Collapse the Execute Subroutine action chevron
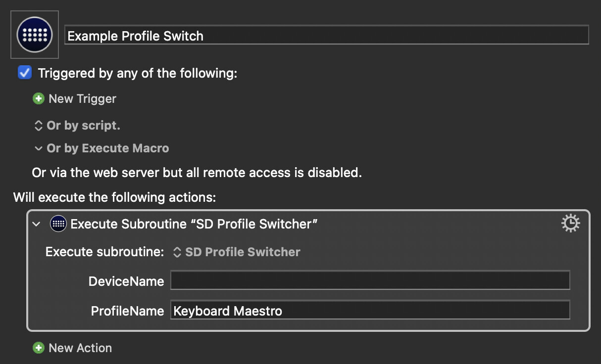601x364 pixels. pos(36,224)
